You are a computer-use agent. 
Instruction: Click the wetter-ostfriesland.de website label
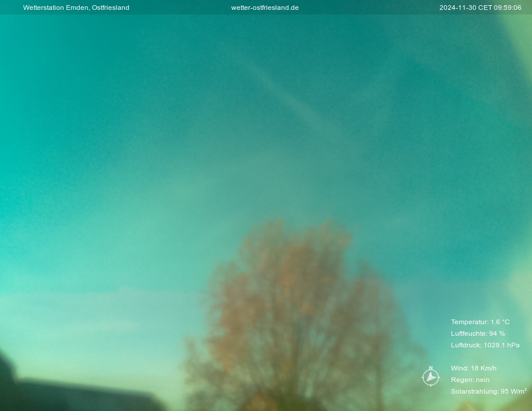tap(265, 8)
